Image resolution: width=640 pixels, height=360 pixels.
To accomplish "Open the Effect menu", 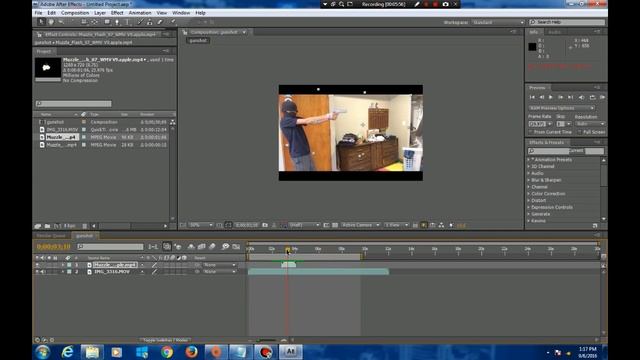I will pyautogui.click(x=117, y=13).
